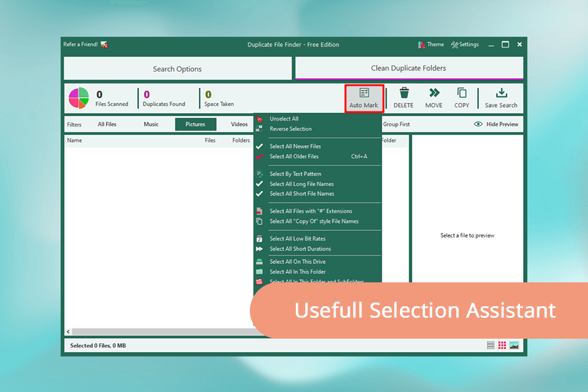
Task: Click the Selected 0 Files status text
Action: coord(98,345)
